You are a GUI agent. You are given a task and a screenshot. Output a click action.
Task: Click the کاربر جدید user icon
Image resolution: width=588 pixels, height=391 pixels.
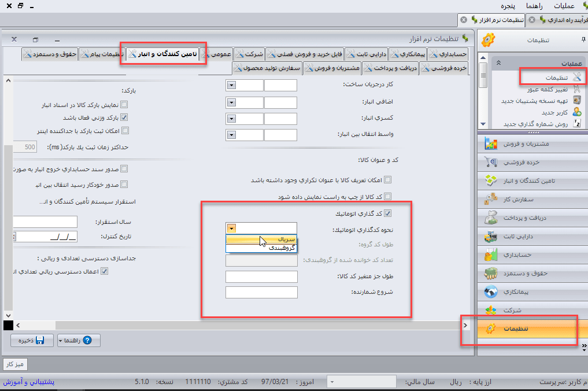[576, 112]
